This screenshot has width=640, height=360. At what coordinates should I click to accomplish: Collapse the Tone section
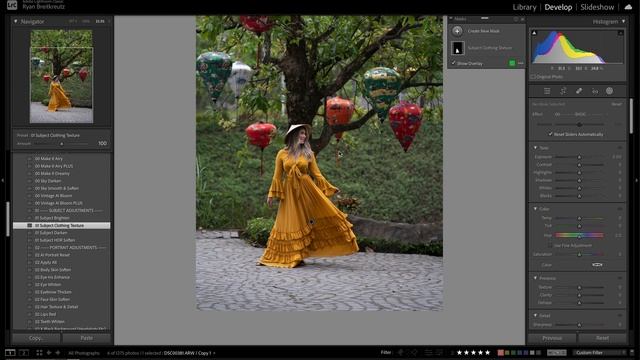536,148
